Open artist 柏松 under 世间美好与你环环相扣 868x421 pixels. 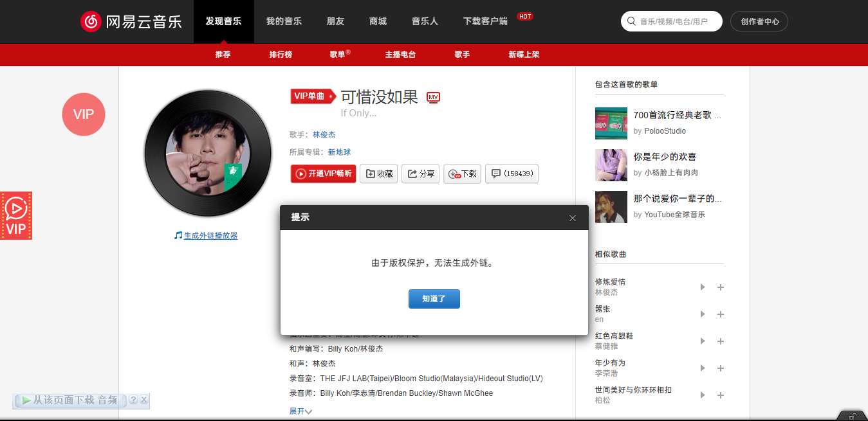(x=602, y=400)
